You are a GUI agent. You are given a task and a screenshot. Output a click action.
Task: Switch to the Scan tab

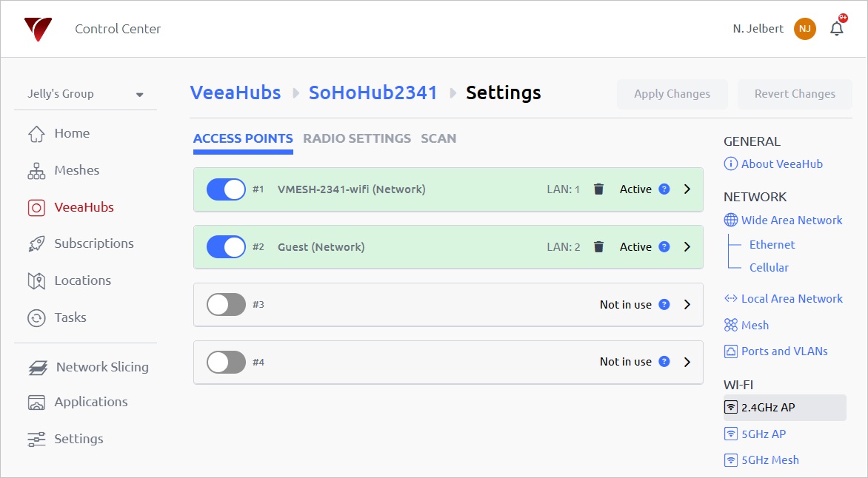[x=438, y=138]
